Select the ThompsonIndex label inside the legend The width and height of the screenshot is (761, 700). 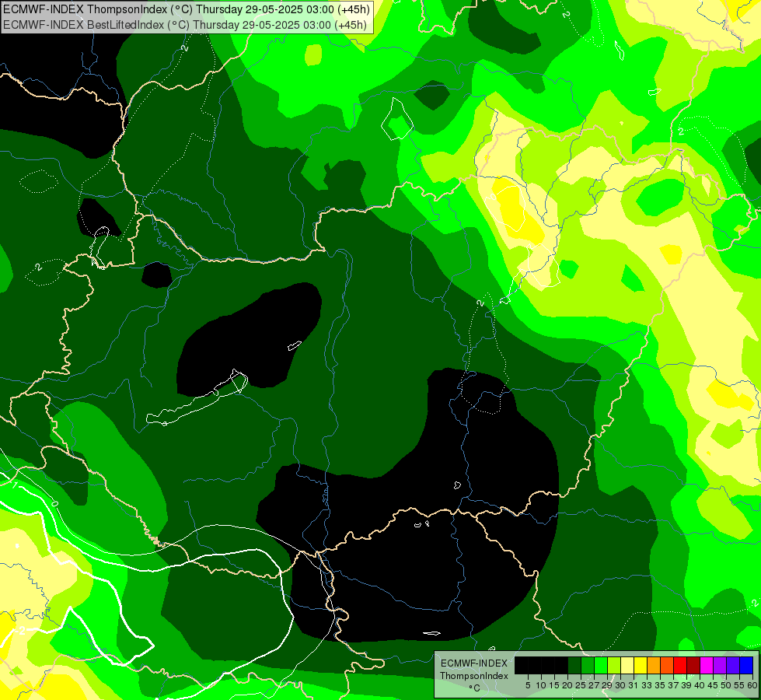coord(474,676)
